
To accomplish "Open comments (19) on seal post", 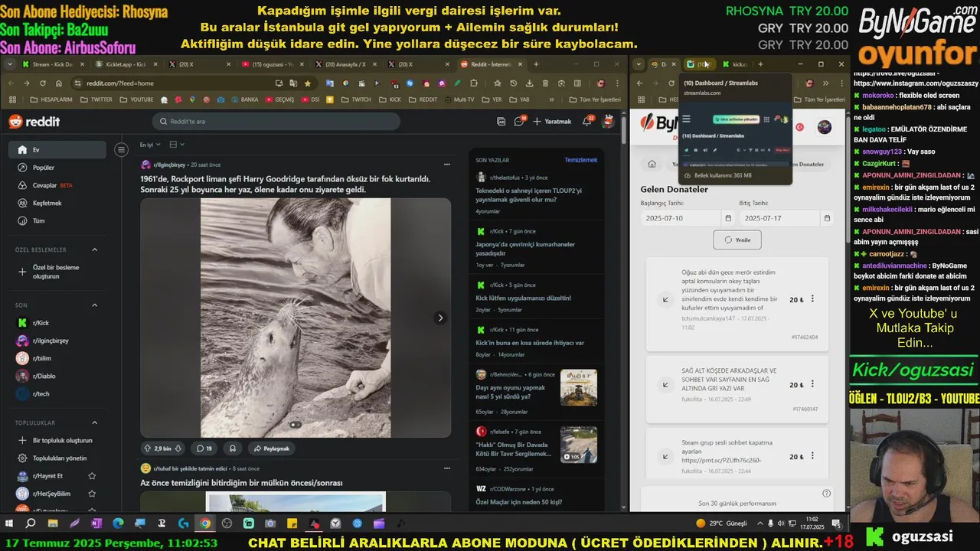I will 204,448.
